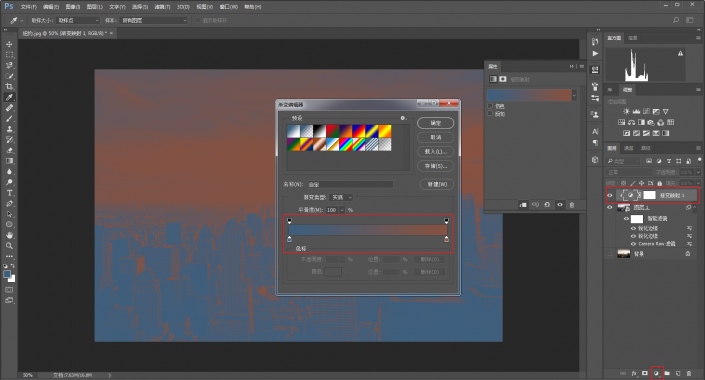The width and height of the screenshot is (705, 380).
Task: Expand the smoothness 100 percent dropdown arrow
Action: pyautogui.click(x=342, y=210)
